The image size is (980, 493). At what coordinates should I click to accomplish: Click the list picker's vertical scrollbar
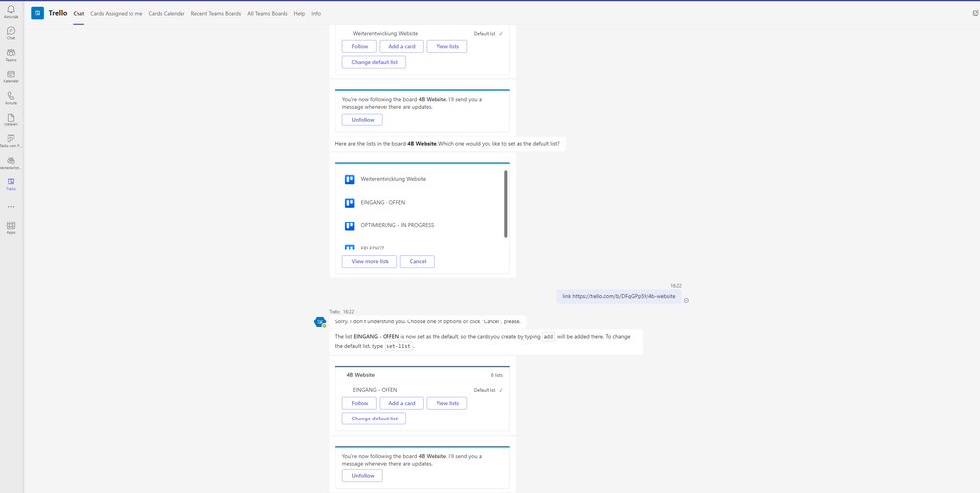point(505,204)
